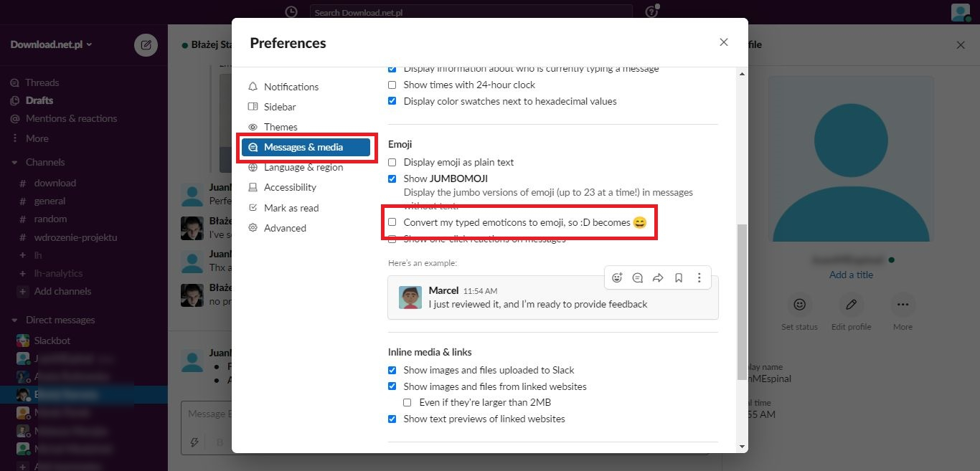Open Notifications preferences
Viewport: 980px width, 471px height.
click(x=306, y=87)
